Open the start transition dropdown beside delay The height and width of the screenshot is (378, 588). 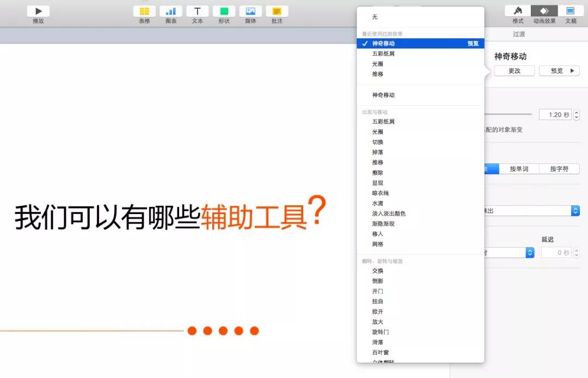click(x=529, y=253)
